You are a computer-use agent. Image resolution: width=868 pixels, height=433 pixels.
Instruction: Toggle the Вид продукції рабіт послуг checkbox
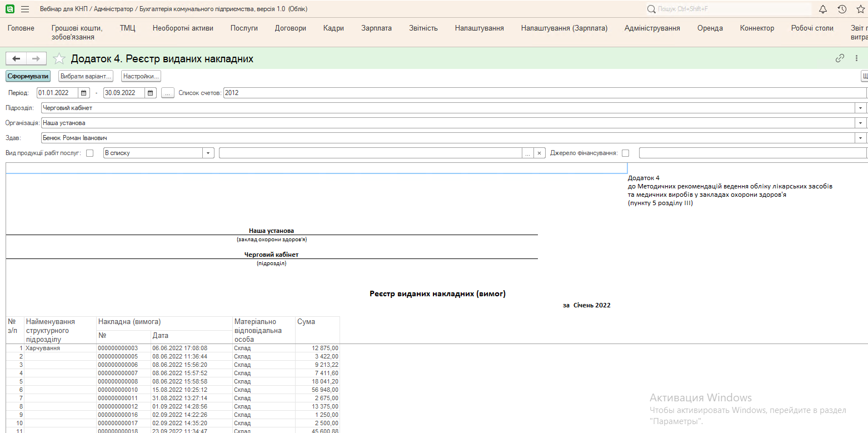[90, 153]
